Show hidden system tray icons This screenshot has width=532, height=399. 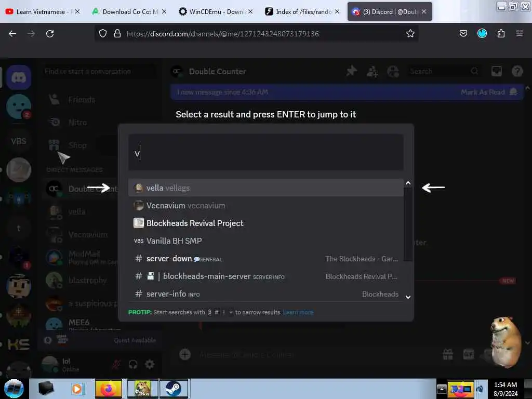pos(442,389)
